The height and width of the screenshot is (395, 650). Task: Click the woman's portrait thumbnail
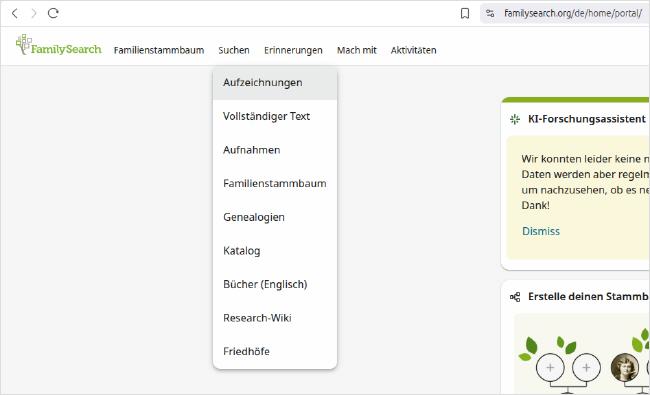coord(625,367)
